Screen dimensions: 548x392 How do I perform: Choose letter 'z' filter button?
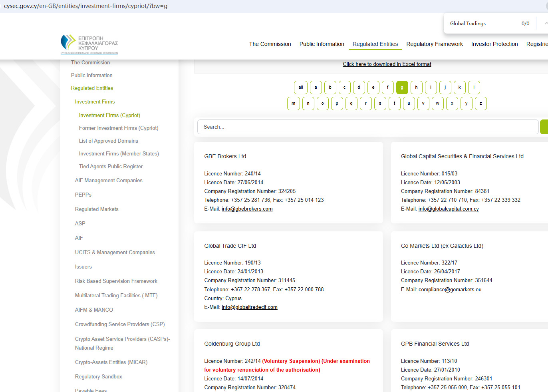(480, 103)
